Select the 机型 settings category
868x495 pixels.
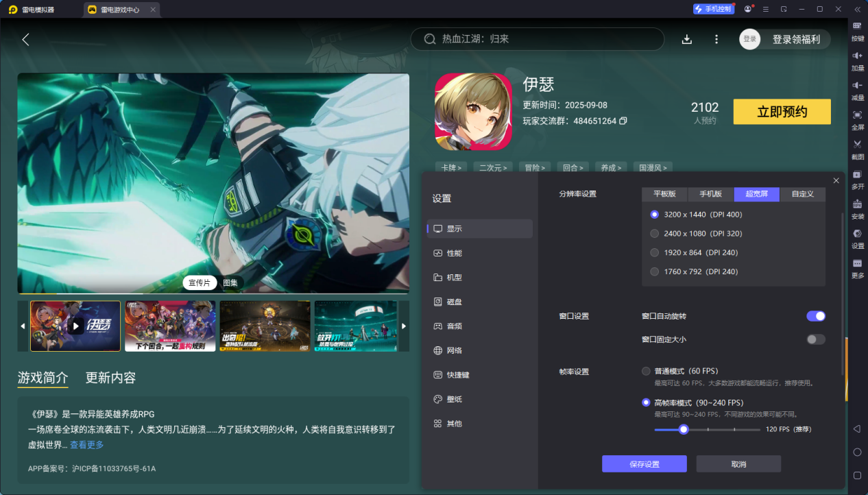[480, 278]
